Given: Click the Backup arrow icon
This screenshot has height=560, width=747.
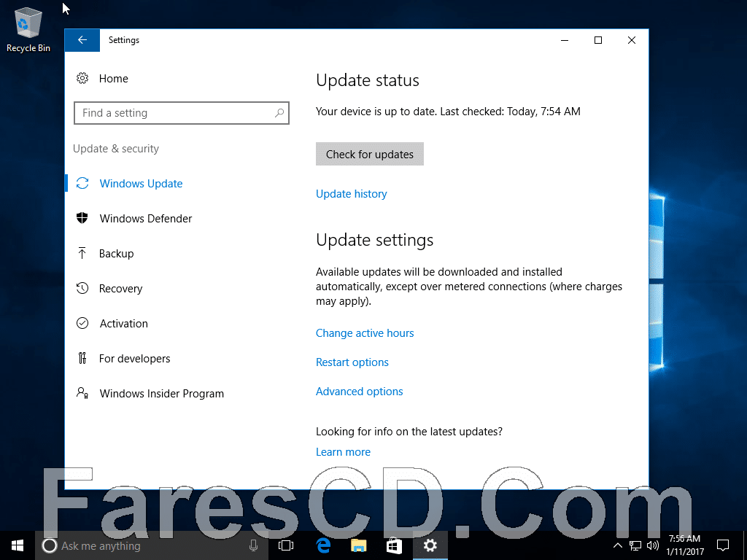Looking at the screenshot, I should [82, 253].
